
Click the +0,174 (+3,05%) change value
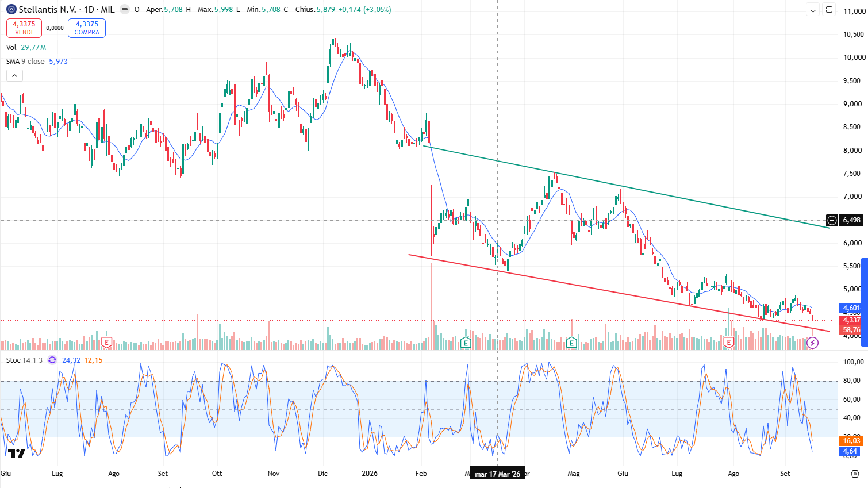[364, 10]
